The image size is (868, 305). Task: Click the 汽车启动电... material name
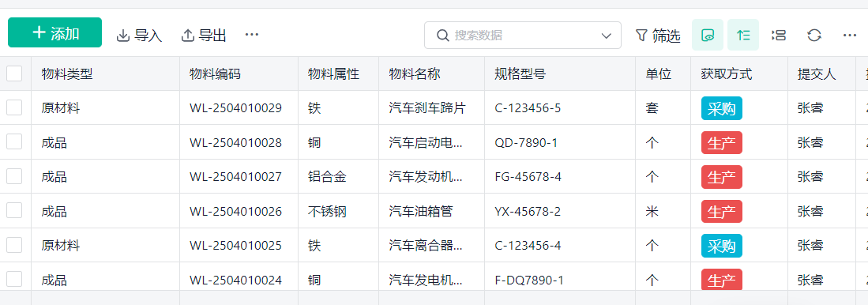(426, 142)
